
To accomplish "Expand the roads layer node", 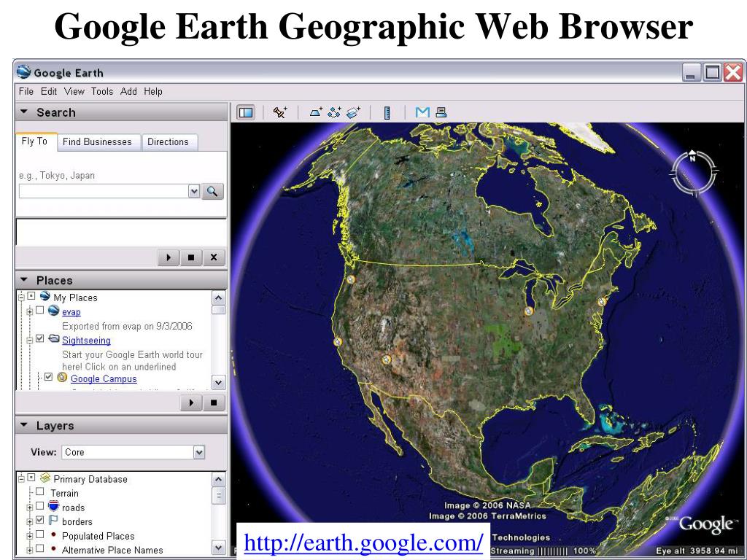I will pyautogui.click(x=29, y=507).
